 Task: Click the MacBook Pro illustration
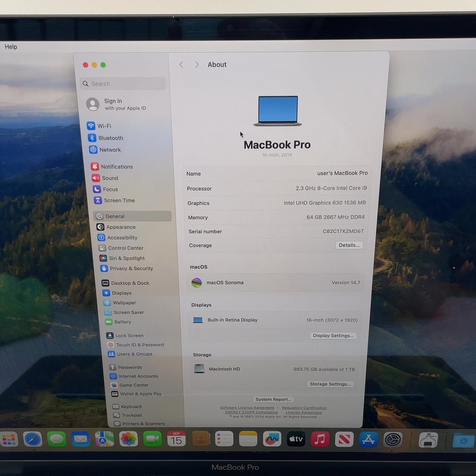[x=278, y=111]
